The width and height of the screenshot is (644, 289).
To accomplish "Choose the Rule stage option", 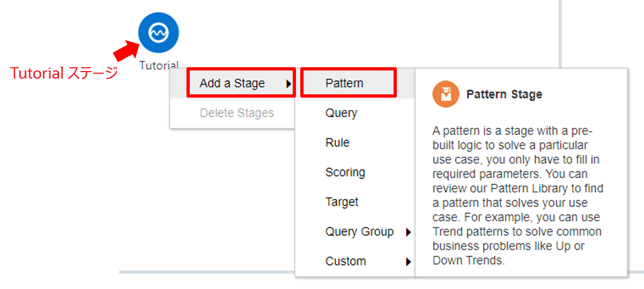I will [337, 143].
